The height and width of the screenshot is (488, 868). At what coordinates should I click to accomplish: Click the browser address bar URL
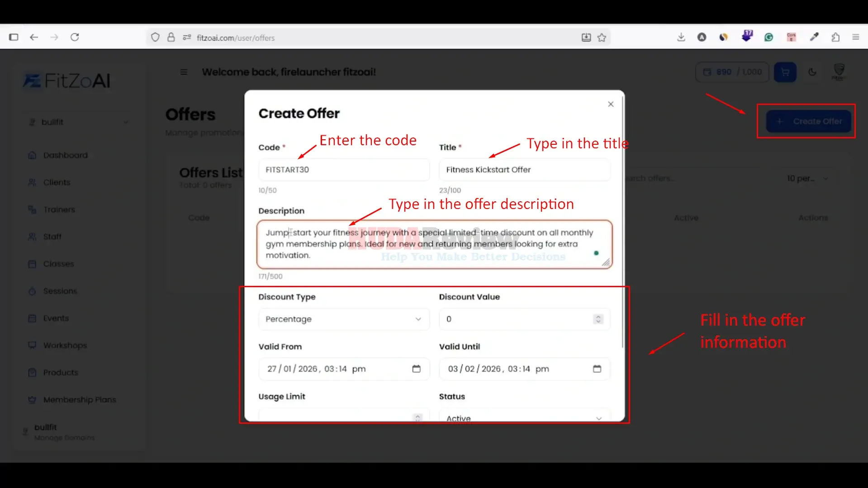pyautogui.click(x=236, y=38)
